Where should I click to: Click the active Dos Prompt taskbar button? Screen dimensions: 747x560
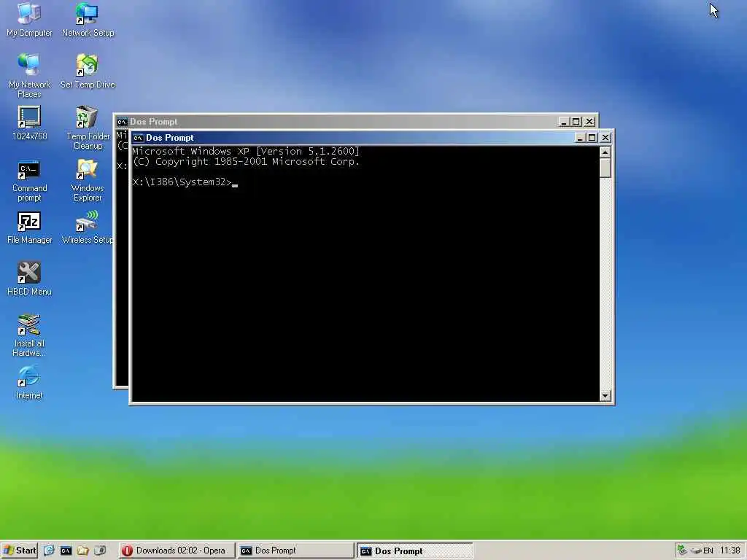414,551
